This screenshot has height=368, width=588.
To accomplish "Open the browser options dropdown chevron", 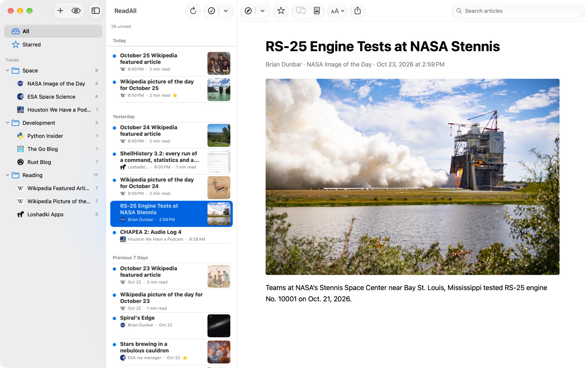I will pyautogui.click(x=262, y=11).
